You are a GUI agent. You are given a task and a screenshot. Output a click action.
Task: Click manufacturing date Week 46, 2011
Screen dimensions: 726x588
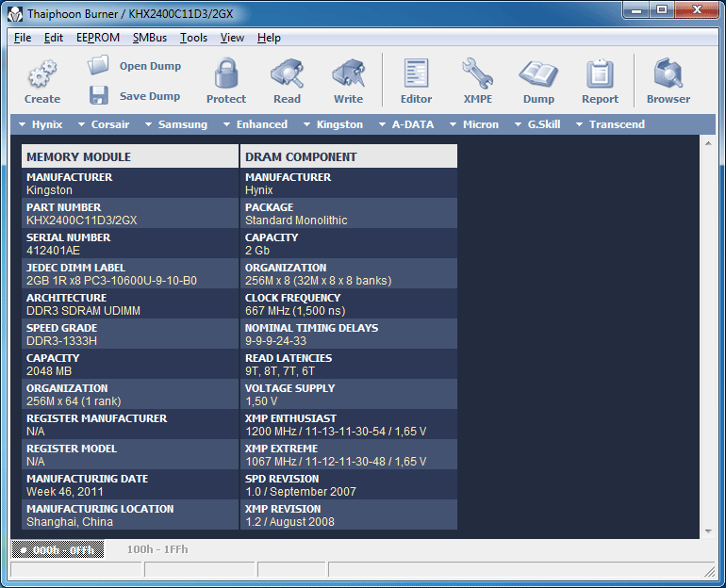(x=65, y=491)
